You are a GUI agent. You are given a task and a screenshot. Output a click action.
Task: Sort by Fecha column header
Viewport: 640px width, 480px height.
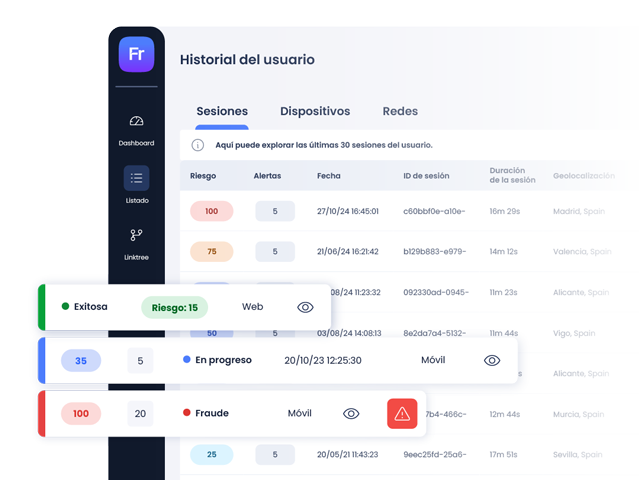tap(329, 176)
